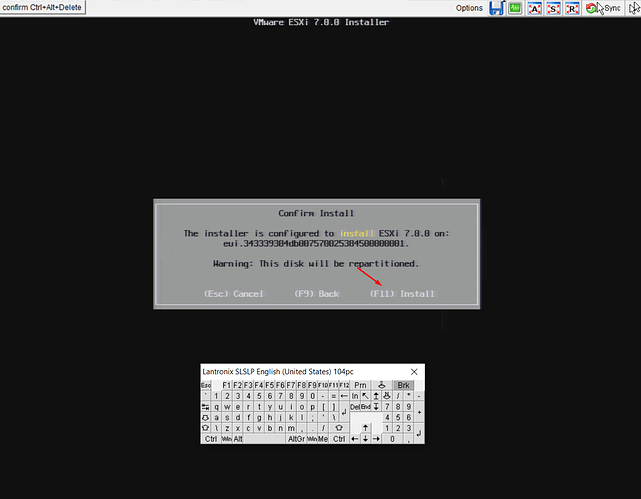
Task: Click the 'A' auto-scale icon in toolbar
Action: click(534, 8)
